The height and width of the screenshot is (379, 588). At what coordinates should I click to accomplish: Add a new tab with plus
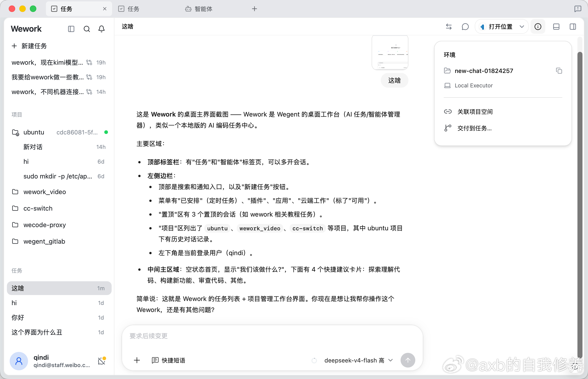point(254,9)
